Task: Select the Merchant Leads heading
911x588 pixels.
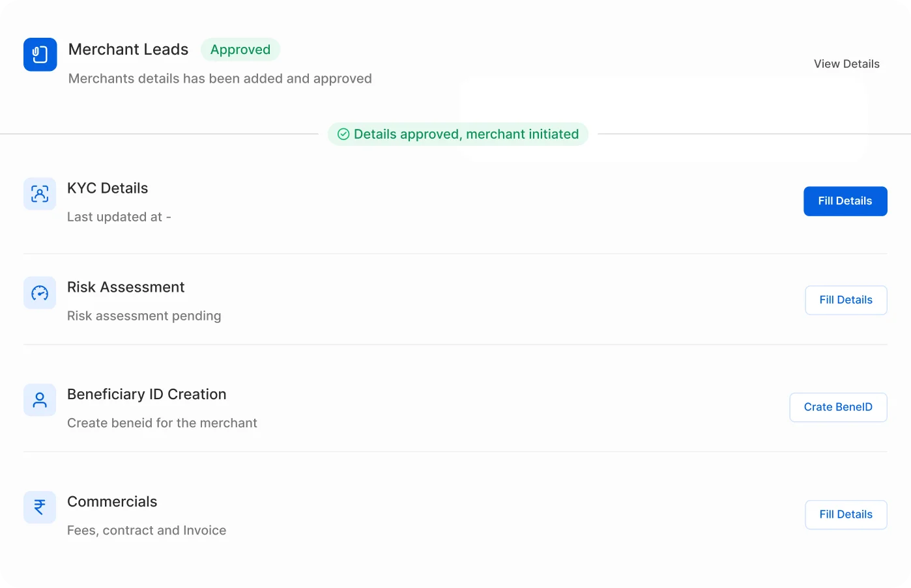Action: [x=128, y=49]
